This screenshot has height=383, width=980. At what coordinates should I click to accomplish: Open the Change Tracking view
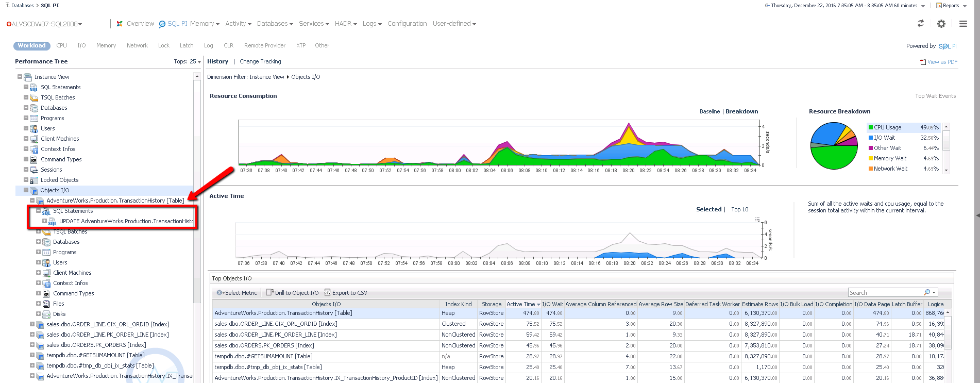(x=260, y=62)
